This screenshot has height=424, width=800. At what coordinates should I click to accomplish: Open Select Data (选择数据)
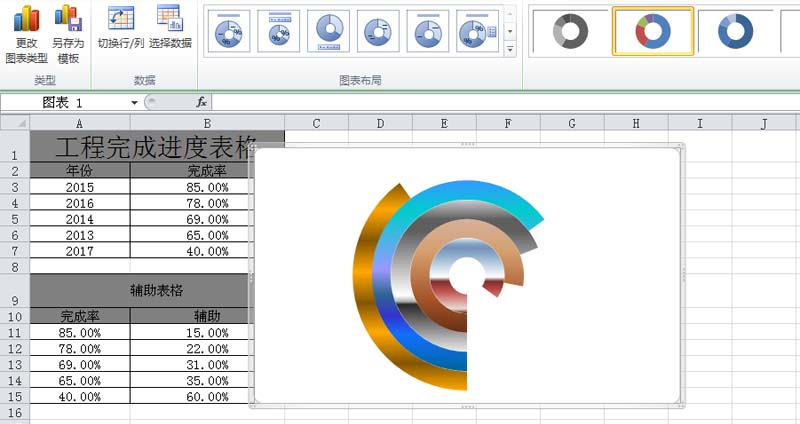tap(170, 27)
